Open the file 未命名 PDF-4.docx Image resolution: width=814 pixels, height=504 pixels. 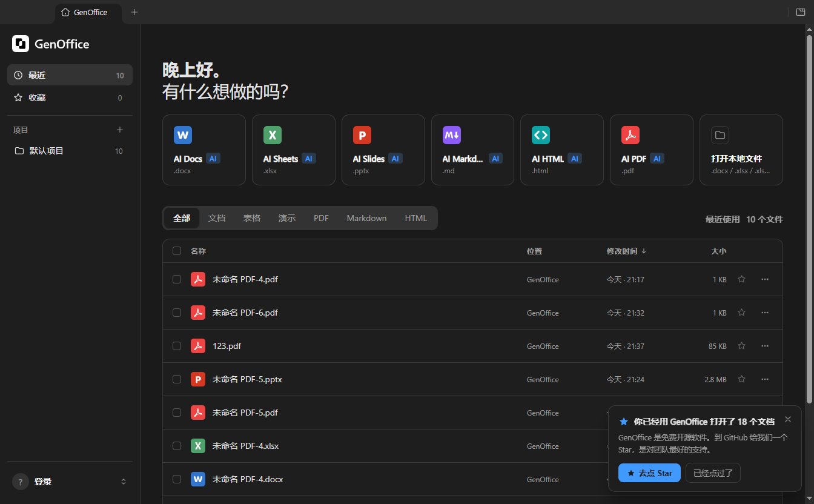247,479
